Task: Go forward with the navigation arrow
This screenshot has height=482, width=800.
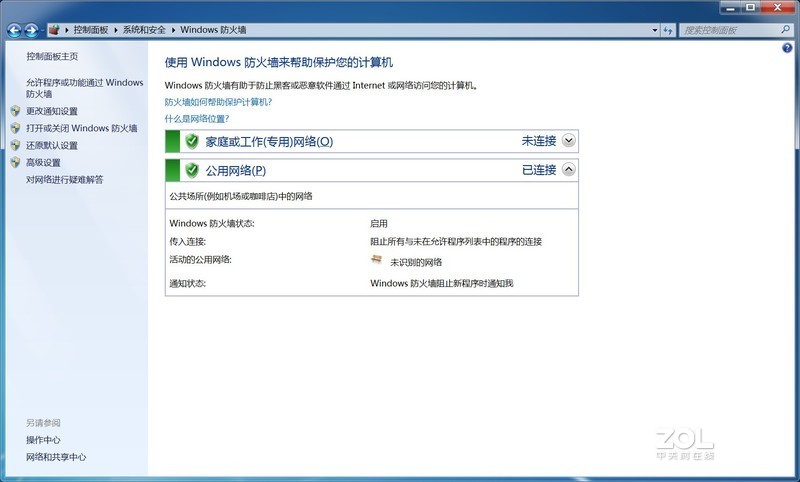Action: point(31,31)
